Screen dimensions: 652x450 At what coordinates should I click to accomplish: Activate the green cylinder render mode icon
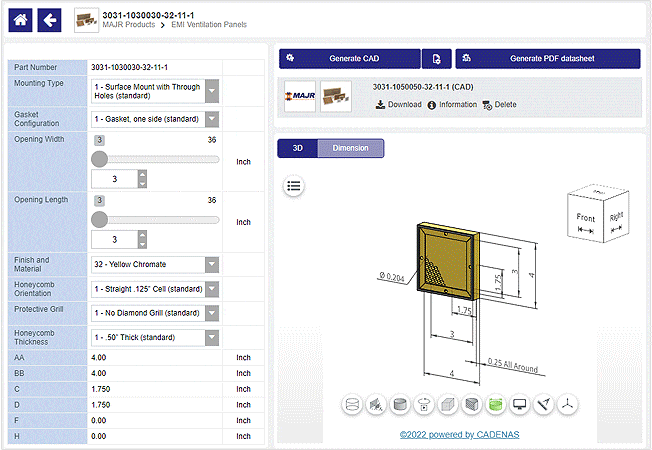click(x=495, y=405)
